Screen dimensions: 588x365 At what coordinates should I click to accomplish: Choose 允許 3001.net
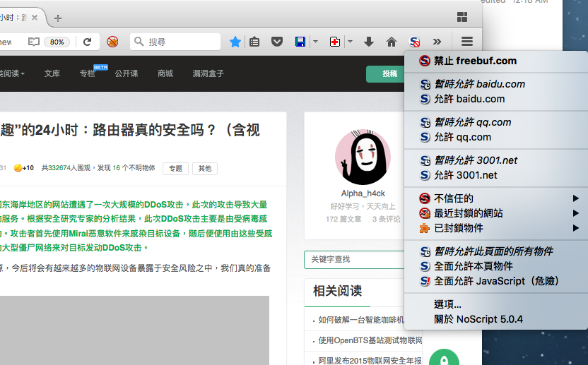(x=496, y=175)
